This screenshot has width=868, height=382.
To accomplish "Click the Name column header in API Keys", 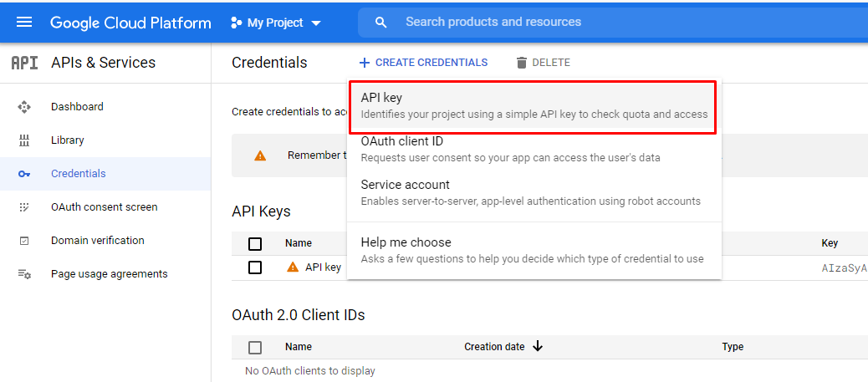I will (x=299, y=243).
